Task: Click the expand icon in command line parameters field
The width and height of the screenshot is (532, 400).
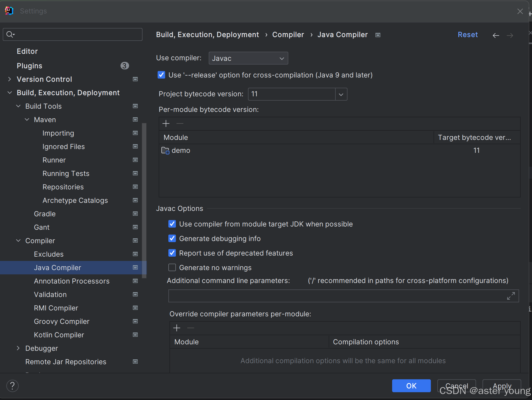Action: coord(511,296)
